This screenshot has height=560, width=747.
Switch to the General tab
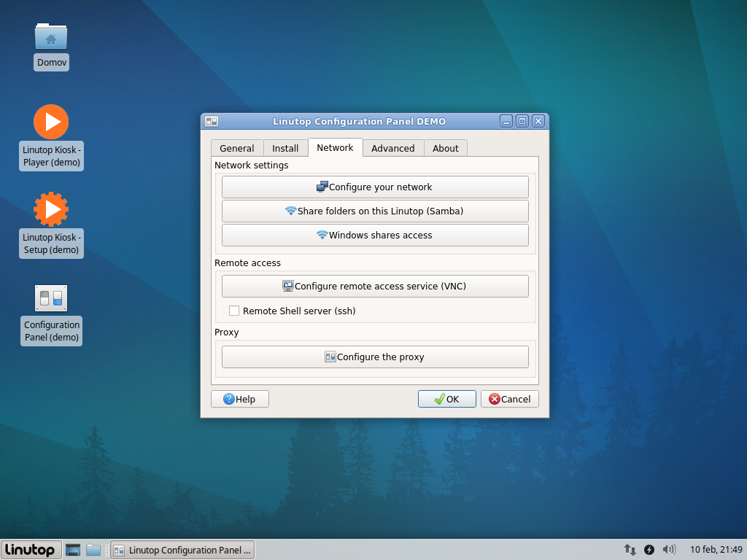coord(237,148)
